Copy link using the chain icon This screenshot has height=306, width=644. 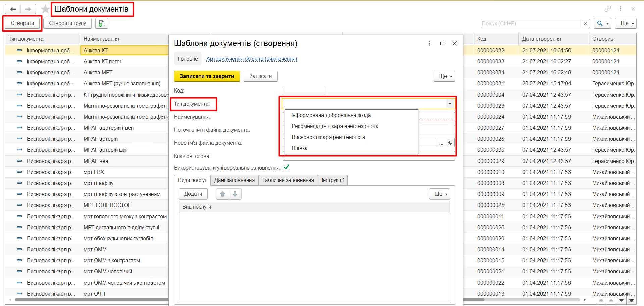click(x=608, y=9)
